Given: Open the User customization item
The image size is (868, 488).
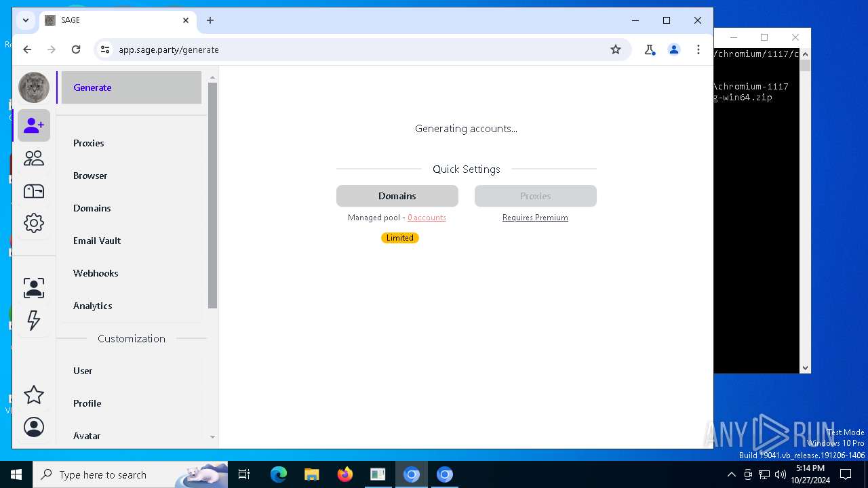Looking at the screenshot, I should (132, 371).
